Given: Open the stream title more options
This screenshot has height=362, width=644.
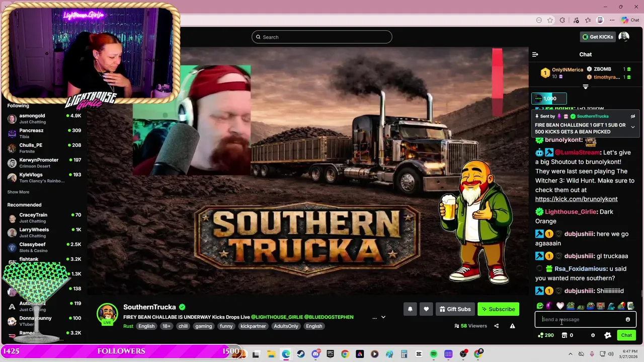Looking at the screenshot, I should tap(374, 317).
